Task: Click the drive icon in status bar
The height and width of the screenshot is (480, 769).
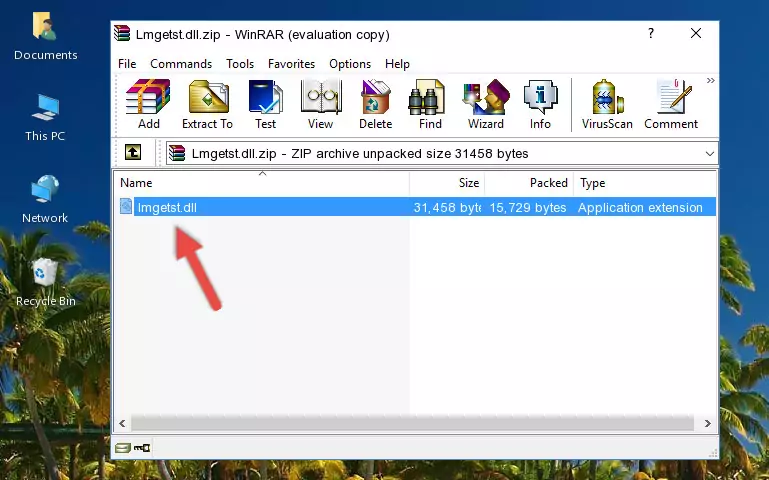Action: coord(123,447)
